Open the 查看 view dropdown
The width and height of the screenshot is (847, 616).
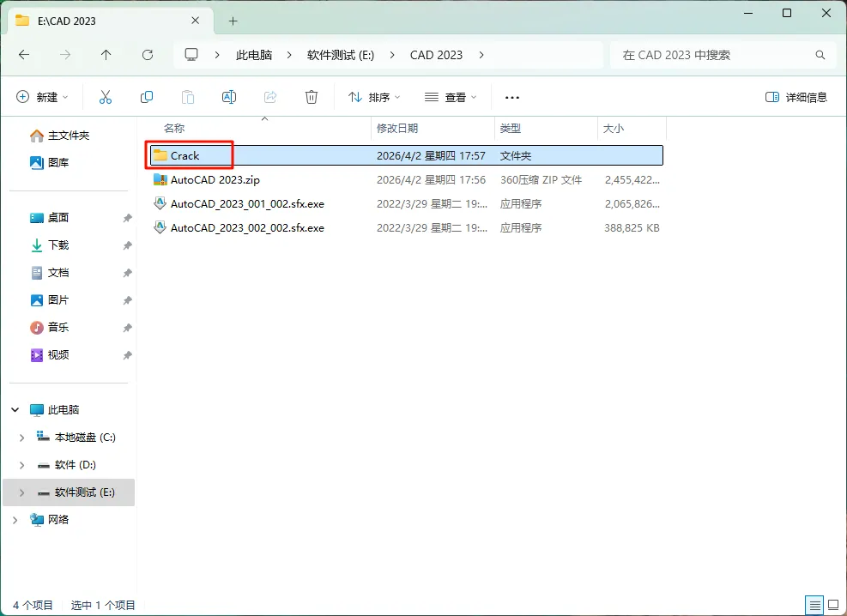[451, 97]
